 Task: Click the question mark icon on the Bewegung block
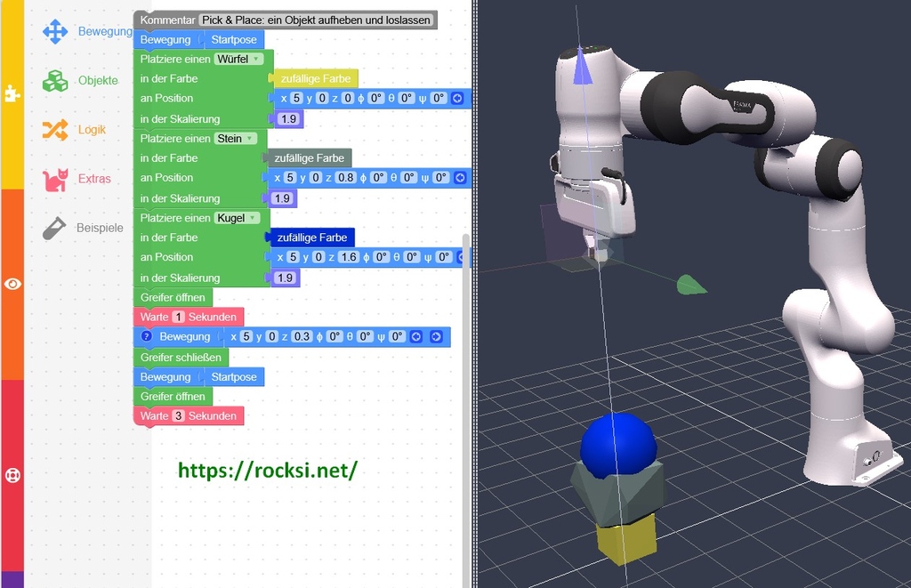[147, 336]
